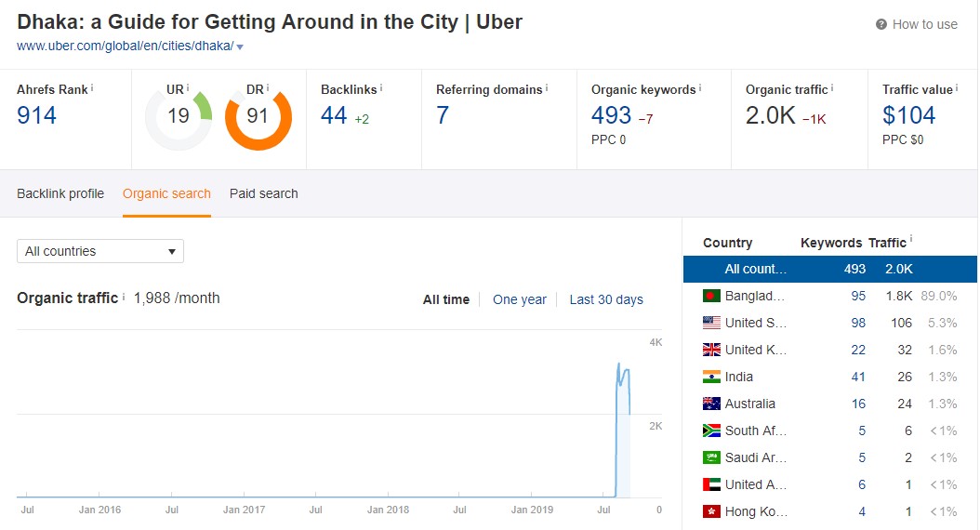This screenshot has width=980, height=530.
Task: Click the South Africa flag icon
Action: (x=711, y=431)
